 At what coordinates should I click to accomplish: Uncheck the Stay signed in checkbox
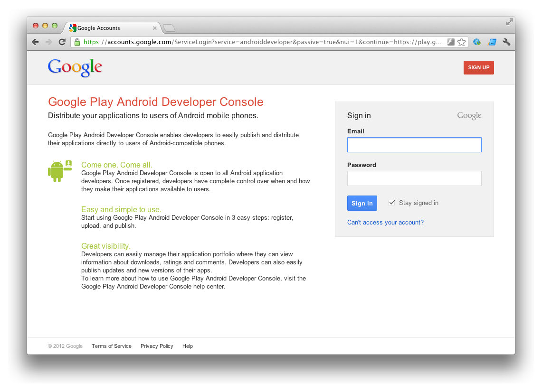point(392,203)
